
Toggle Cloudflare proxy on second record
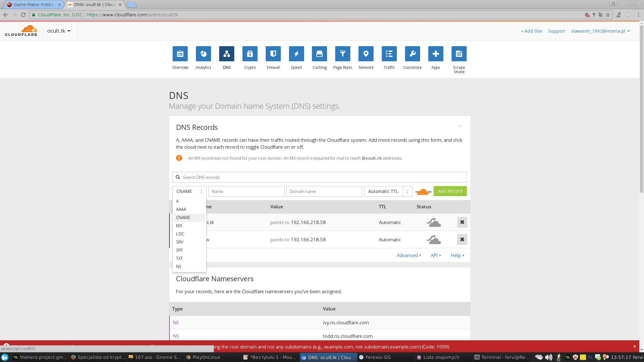[x=434, y=239]
